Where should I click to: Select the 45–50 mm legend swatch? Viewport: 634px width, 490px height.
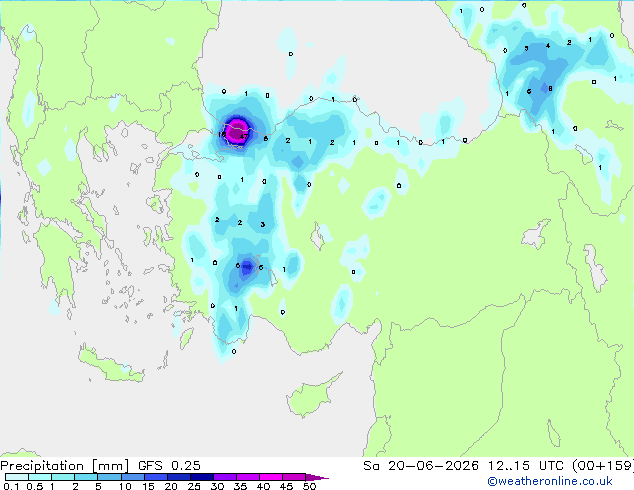pyautogui.click(x=294, y=477)
